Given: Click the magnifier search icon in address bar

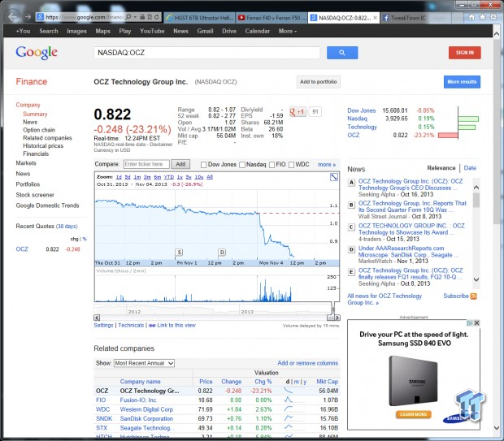Looking at the screenshot, I should click(128, 17).
